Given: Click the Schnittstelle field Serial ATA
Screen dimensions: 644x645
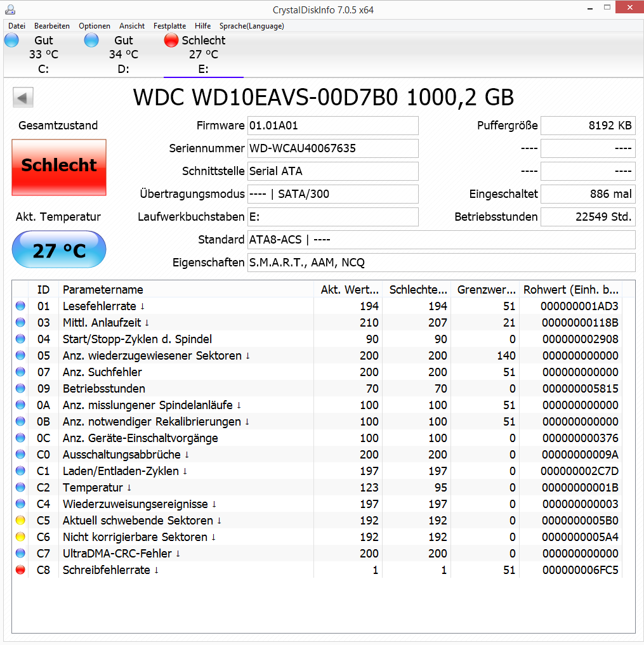Looking at the screenshot, I should point(332,171).
